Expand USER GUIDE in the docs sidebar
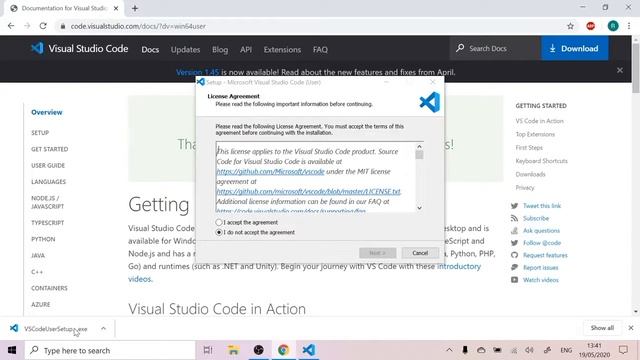The image size is (640, 360). click(x=48, y=165)
